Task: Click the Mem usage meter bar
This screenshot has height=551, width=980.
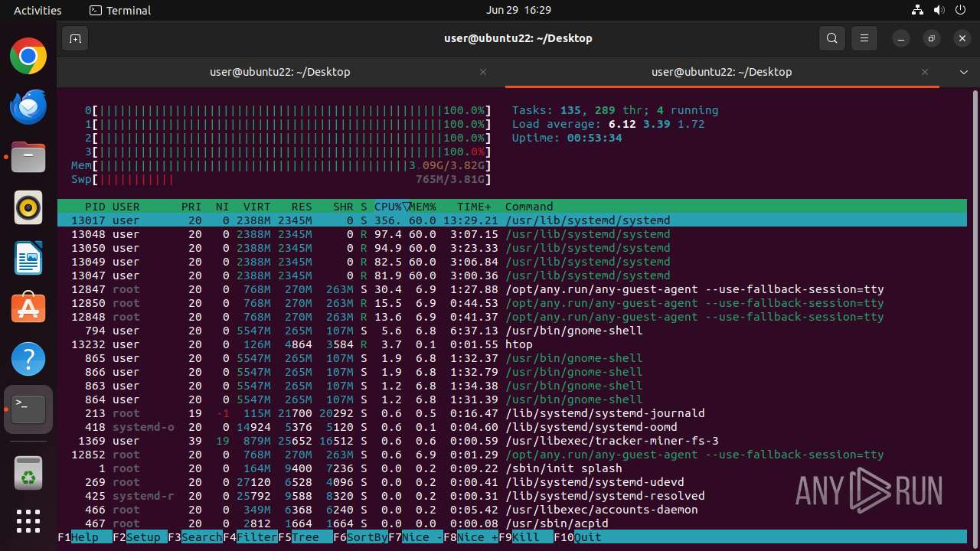Action: click(281, 165)
